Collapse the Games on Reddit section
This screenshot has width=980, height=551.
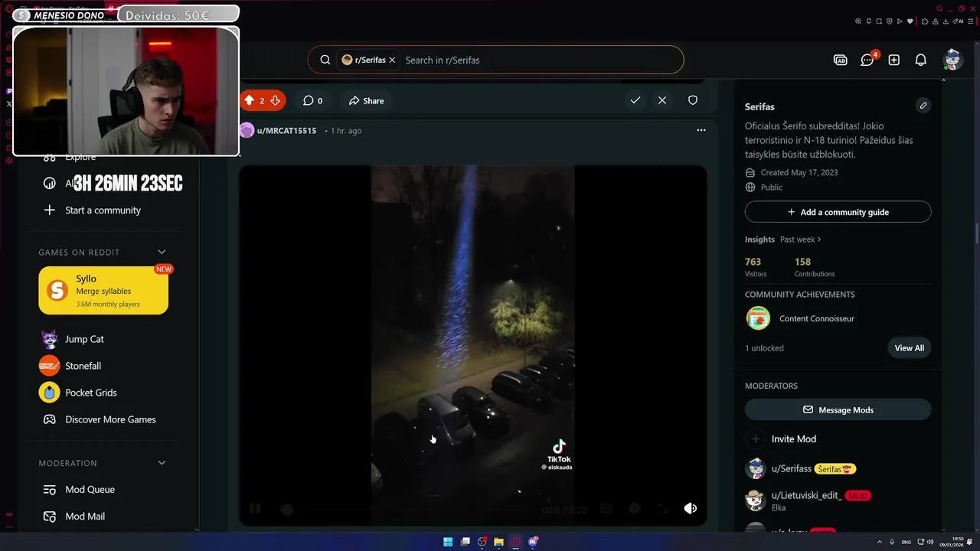[x=162, y=252]
